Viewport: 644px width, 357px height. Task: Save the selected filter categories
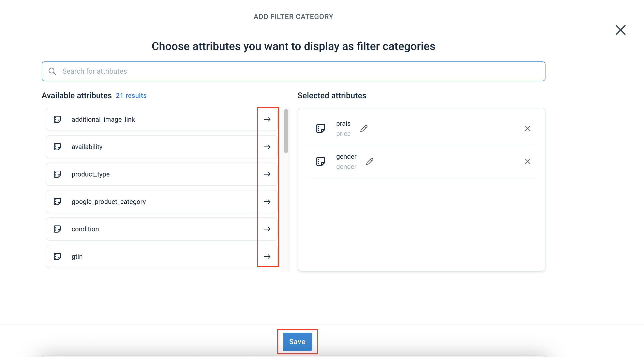point(297,342)
